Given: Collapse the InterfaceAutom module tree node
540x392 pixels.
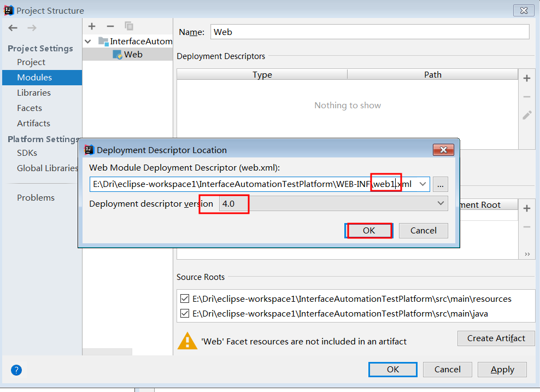Looking at the screenshot, I should pyautogui.click(x=88, y=42).
